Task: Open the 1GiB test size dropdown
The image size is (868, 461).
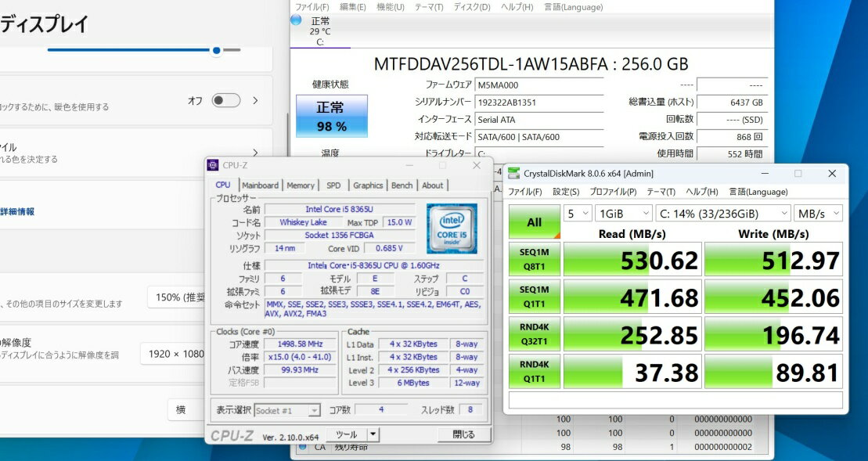Action: pos(623,213)
